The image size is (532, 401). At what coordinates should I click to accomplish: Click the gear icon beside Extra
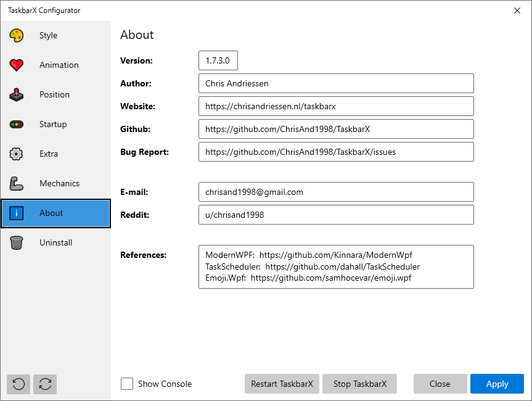point(16,154)
